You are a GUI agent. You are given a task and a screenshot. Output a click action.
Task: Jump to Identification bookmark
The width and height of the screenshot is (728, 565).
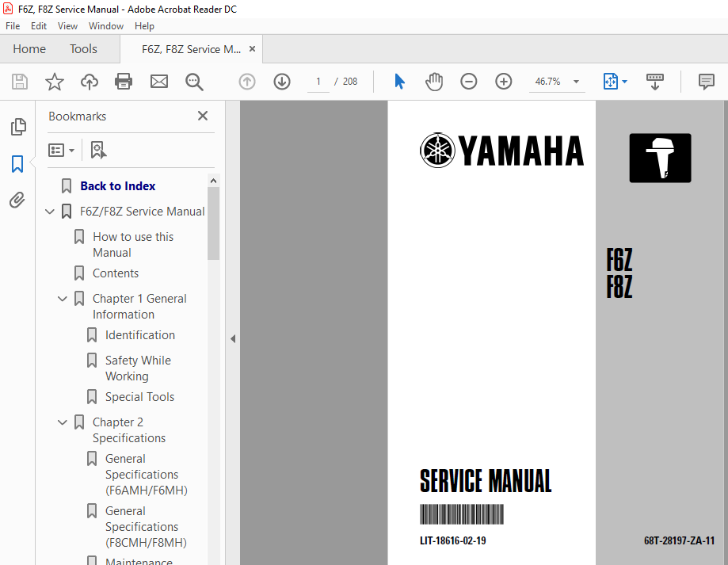tap(139, 335)
